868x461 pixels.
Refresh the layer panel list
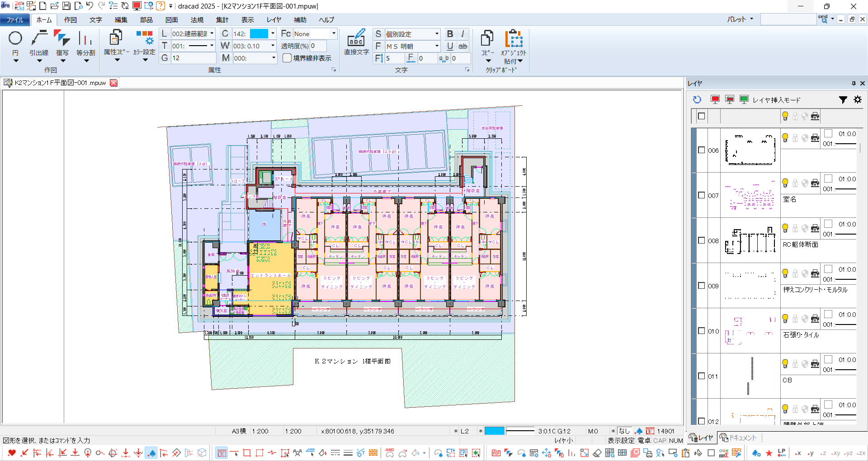[x=697, y=99]
